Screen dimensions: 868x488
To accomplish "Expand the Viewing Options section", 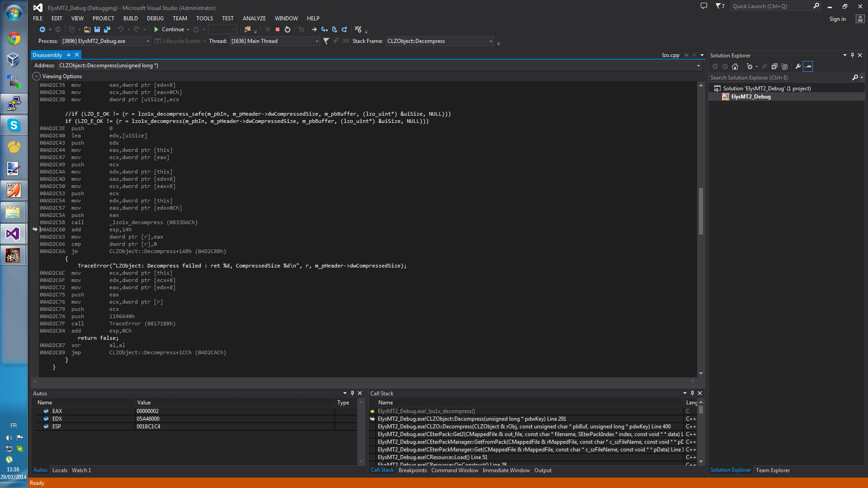I will pyautogui.click(x=37, y=76).
